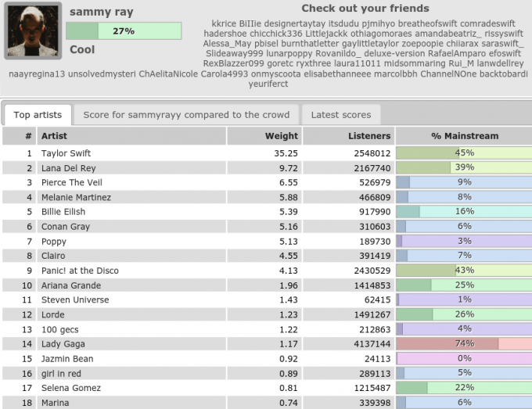Open the Latest scores tab
532x409 pixels.
[x=341, y=115]
